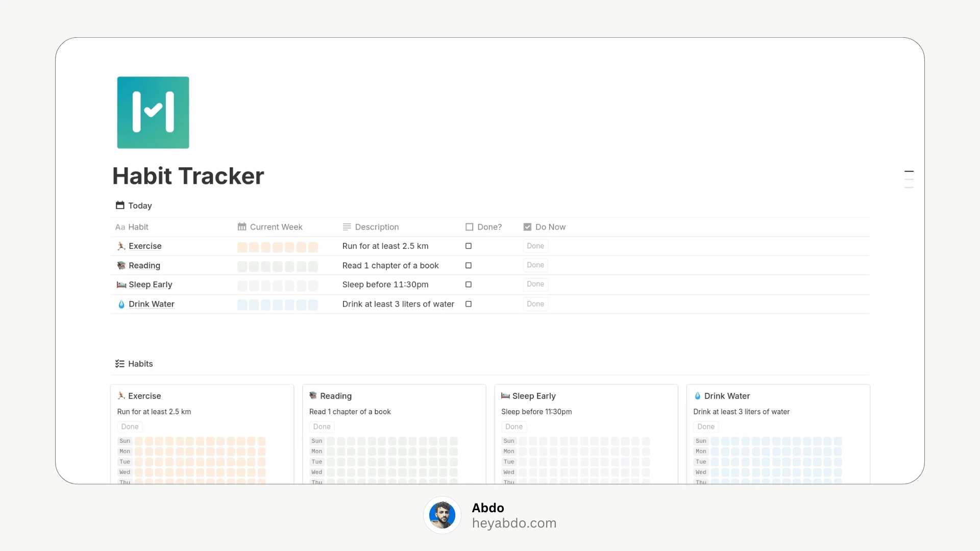Click the water drop icon beside Drink Water row

121,304
